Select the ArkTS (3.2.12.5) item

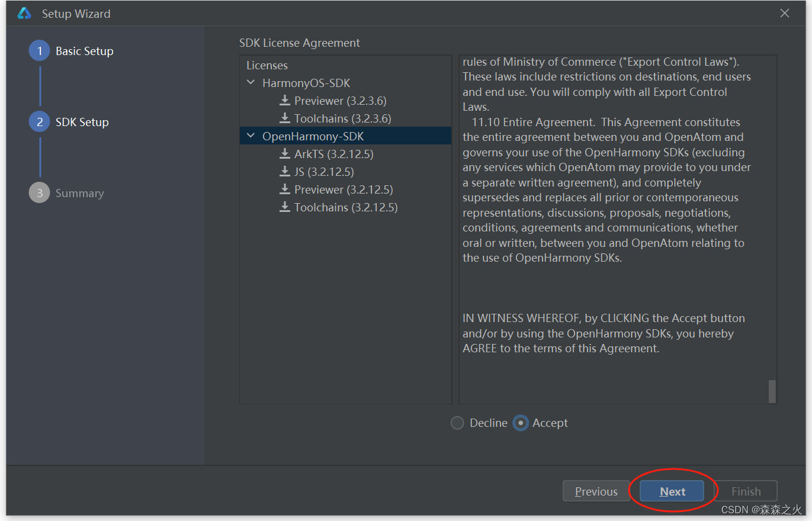pyautogui.click(x=334, y=154)
